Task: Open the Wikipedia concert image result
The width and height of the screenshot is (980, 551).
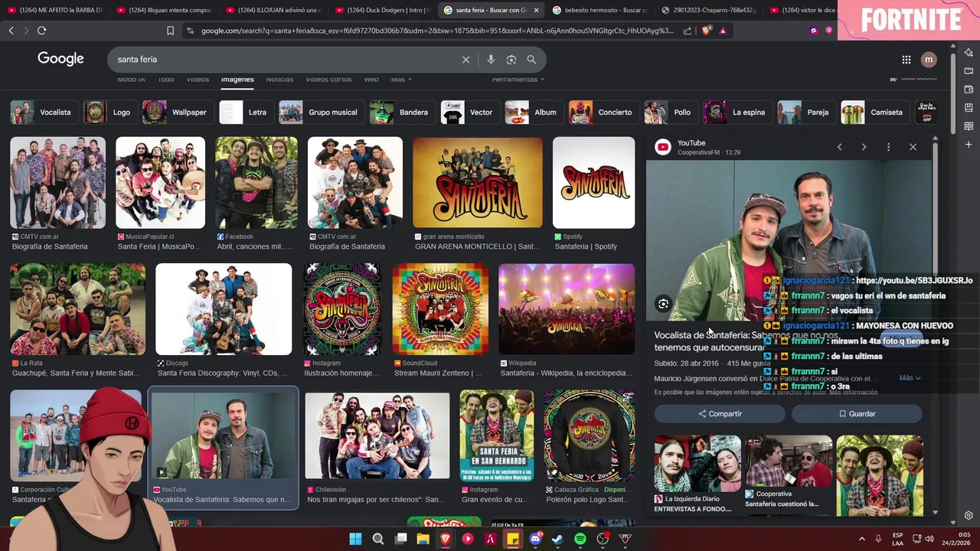Action: pos(567,309)
